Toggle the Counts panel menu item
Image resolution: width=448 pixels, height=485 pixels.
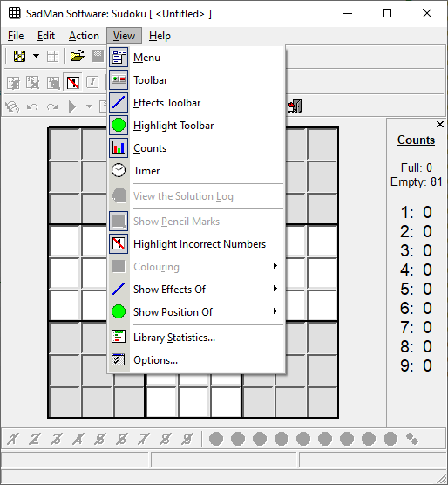click(196, 148)
